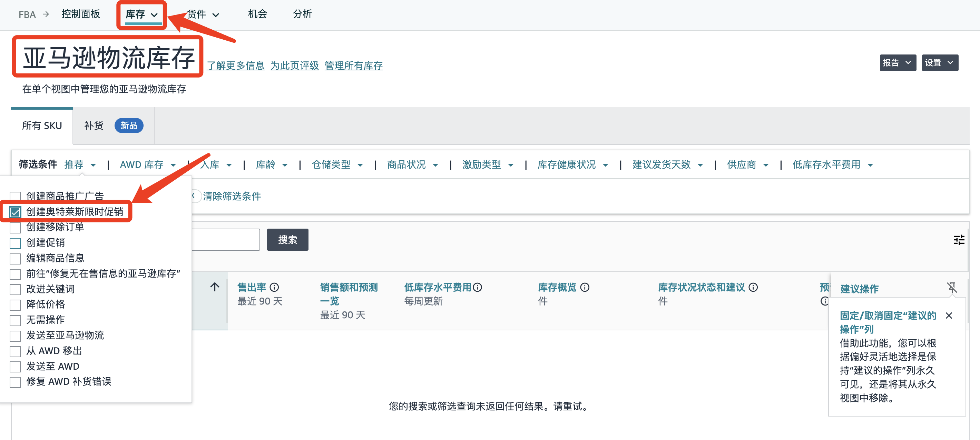Click the unpin icon beside 建议操作
Screen dimensions: 980x440
tap(952, 288)
